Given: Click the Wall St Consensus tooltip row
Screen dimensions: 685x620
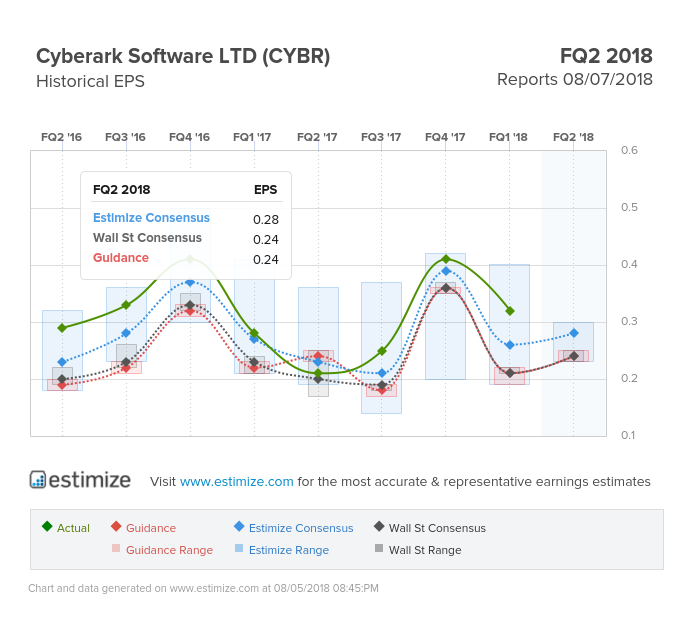Looking at the screenshot, I should (186, 238).
